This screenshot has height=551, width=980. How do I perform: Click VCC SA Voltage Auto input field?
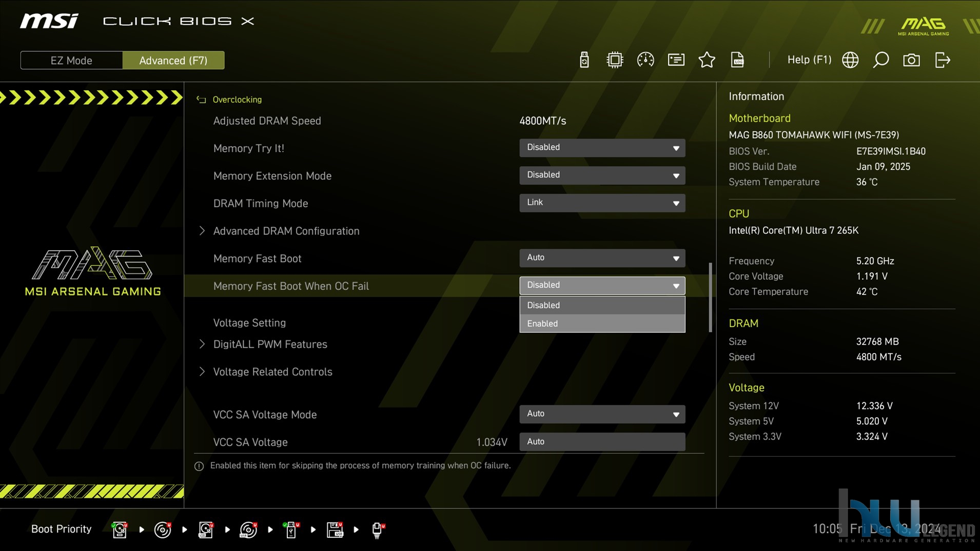pos(602,442)
